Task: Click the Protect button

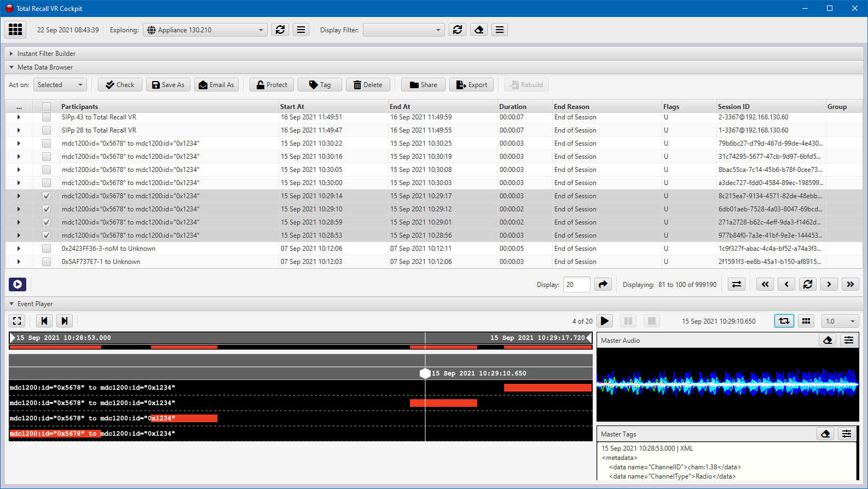Action: pyautogui.click(x=271, y=85)
